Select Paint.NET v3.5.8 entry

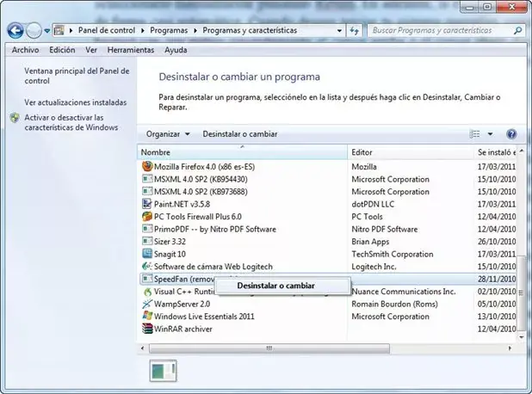click(182, 204)
